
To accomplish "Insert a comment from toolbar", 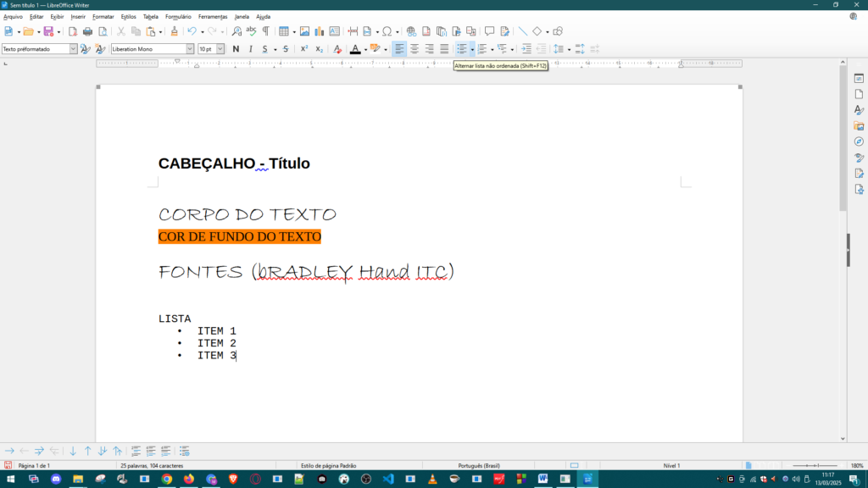I will tap(489, 31).
